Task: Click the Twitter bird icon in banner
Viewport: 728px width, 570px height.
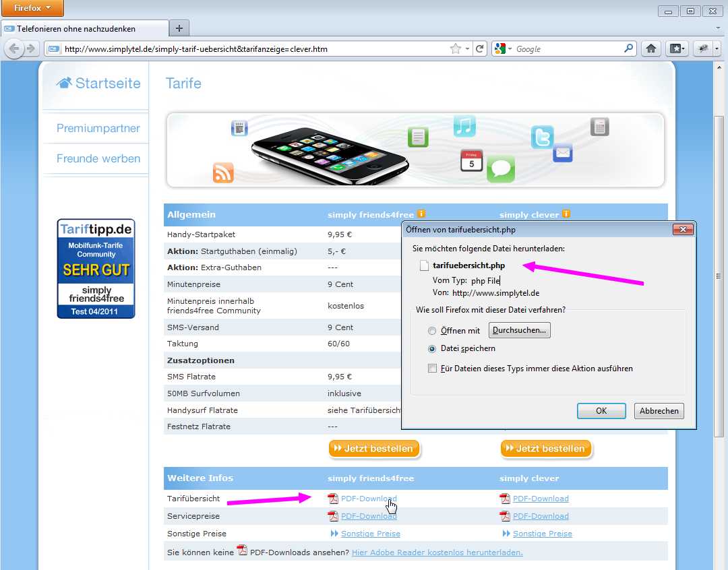Action: point(542,137)
